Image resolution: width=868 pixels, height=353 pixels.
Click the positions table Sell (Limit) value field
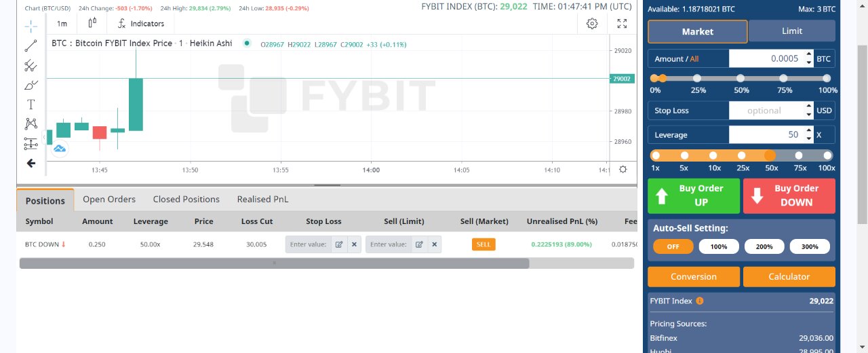coord(389,244)
